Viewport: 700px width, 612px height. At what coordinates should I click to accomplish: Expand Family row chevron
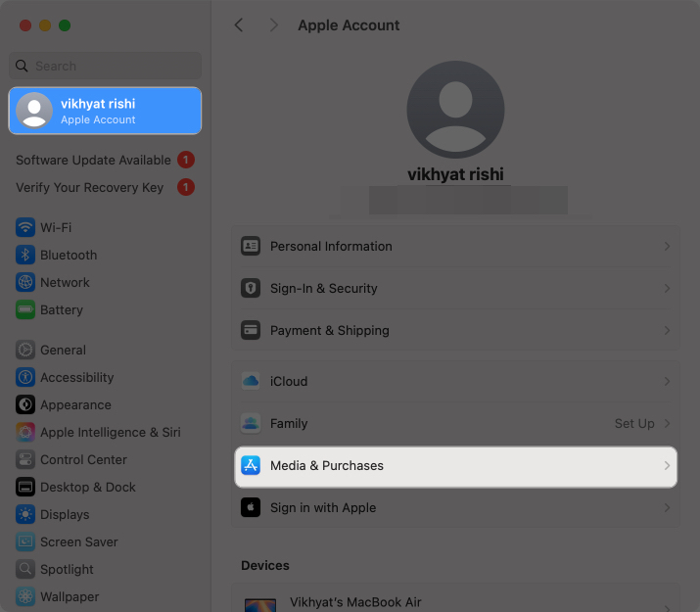click(667, 423)
